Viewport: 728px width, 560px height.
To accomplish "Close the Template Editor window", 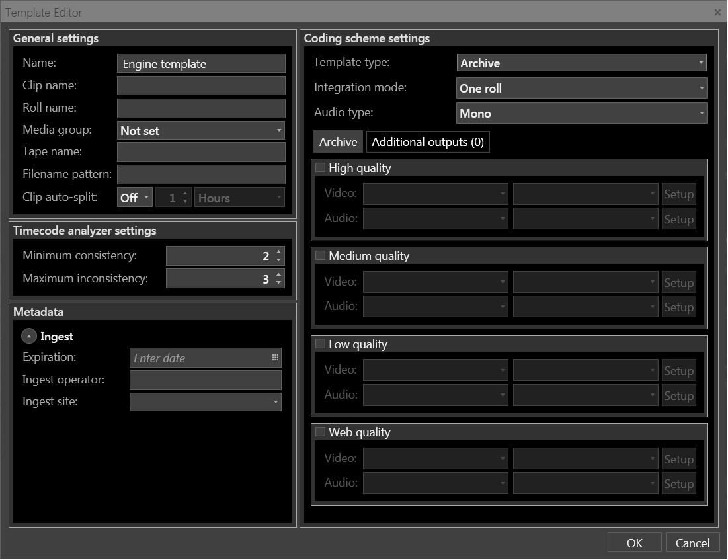I will (x=717, y=13).
